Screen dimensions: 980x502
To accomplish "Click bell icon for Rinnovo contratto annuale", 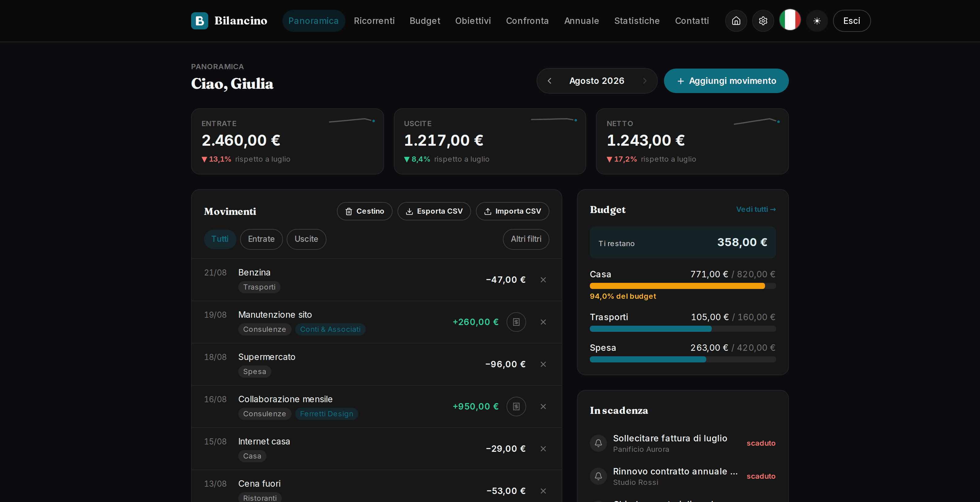I will [x=598, y=476].
